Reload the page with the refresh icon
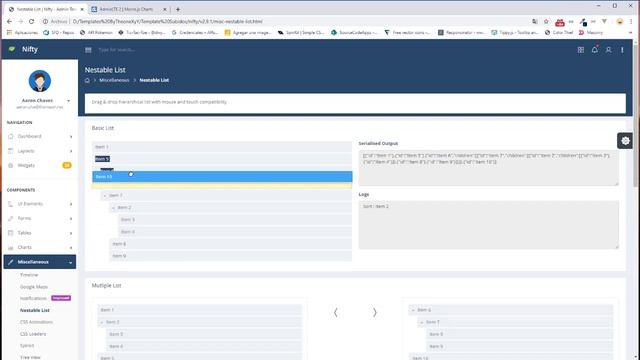This screenshot has width=640, height=360. (x=31, y=21)
